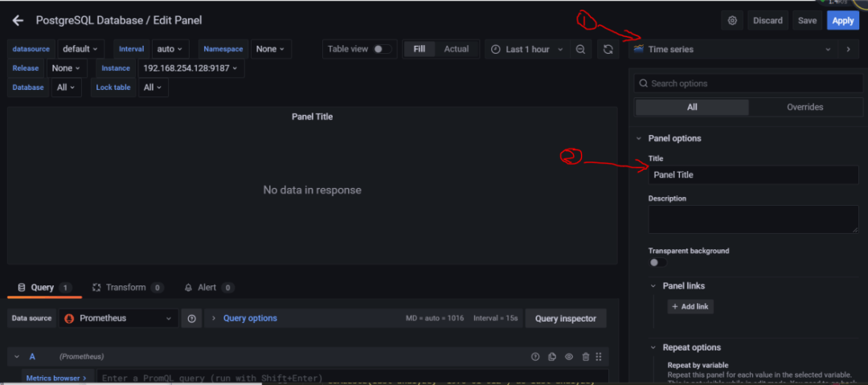Open the Release None dropdown
The image size is (868, 385).
(x=66, y=68)
